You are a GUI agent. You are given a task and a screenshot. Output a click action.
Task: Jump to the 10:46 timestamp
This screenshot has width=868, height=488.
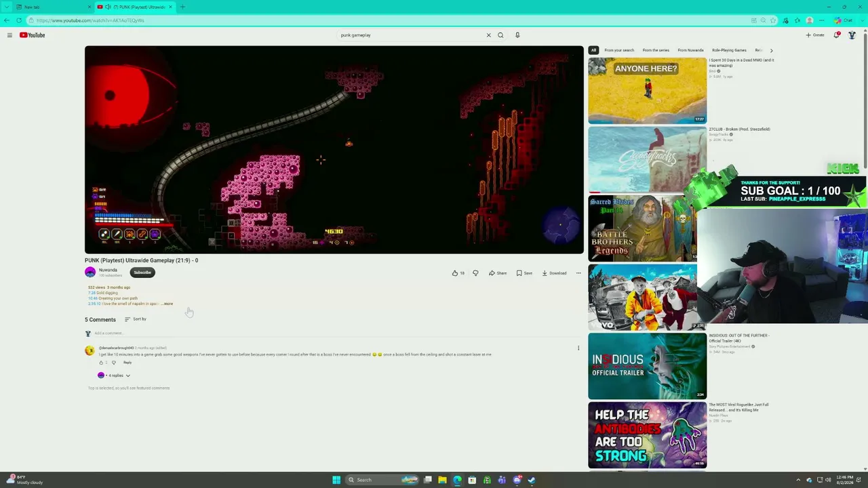[92, 298]
